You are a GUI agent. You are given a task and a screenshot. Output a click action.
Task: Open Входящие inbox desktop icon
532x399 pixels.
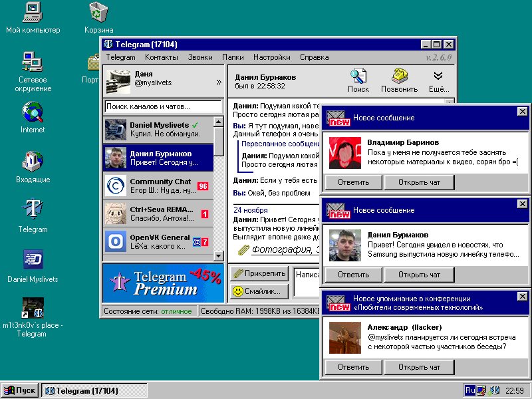pos(33,167)
